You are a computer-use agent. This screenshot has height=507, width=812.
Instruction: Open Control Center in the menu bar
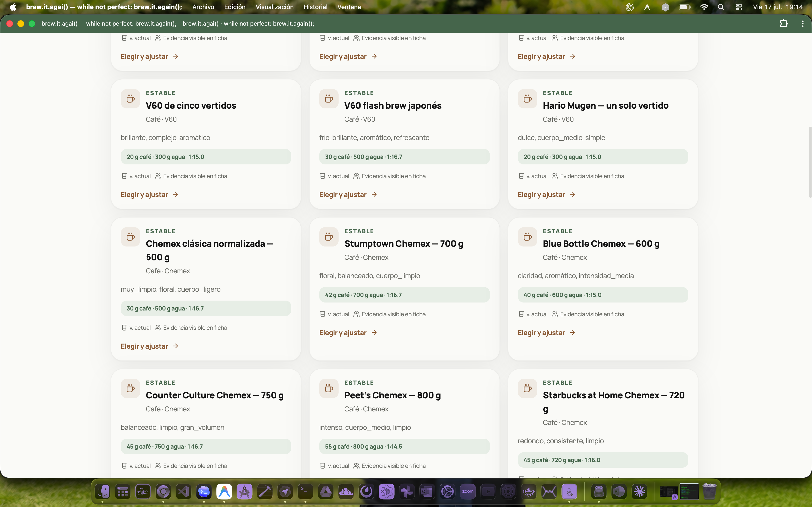click(739, 7)
